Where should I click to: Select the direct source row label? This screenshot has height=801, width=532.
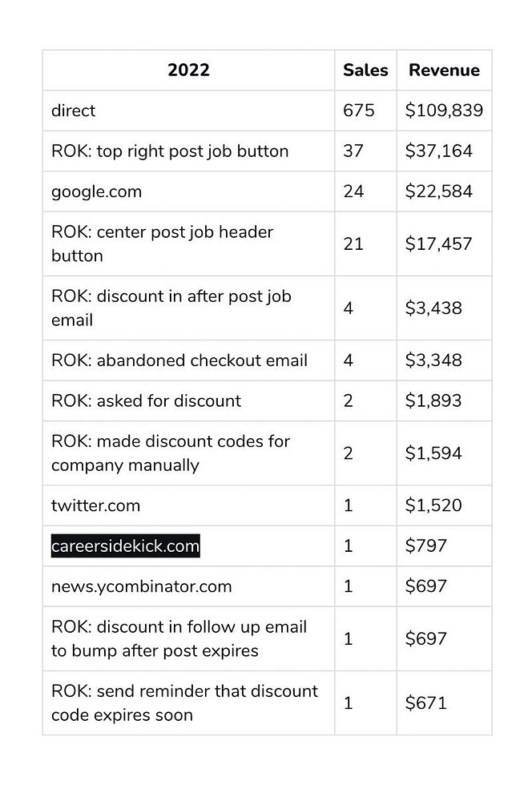point(73,111)
